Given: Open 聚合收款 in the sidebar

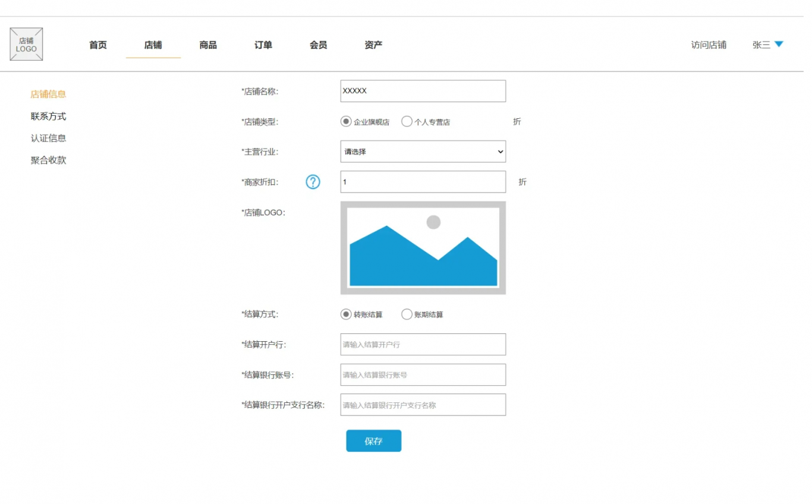Looking at the screenshot, I should click(x=49, y=160).
